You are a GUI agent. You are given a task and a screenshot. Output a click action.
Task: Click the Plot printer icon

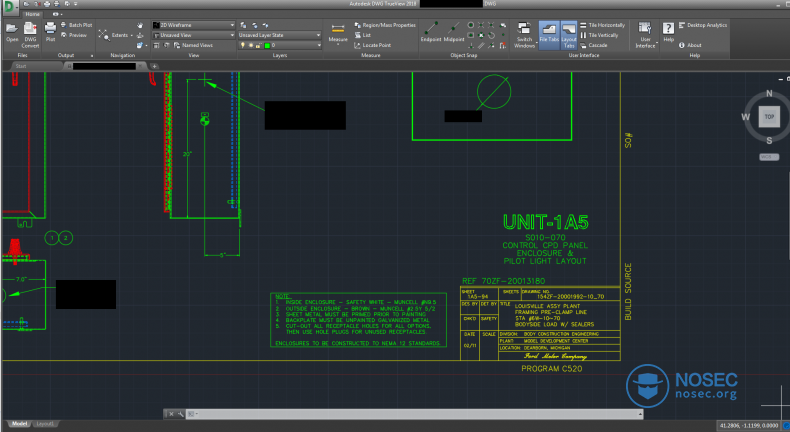(x=50, y=28)
